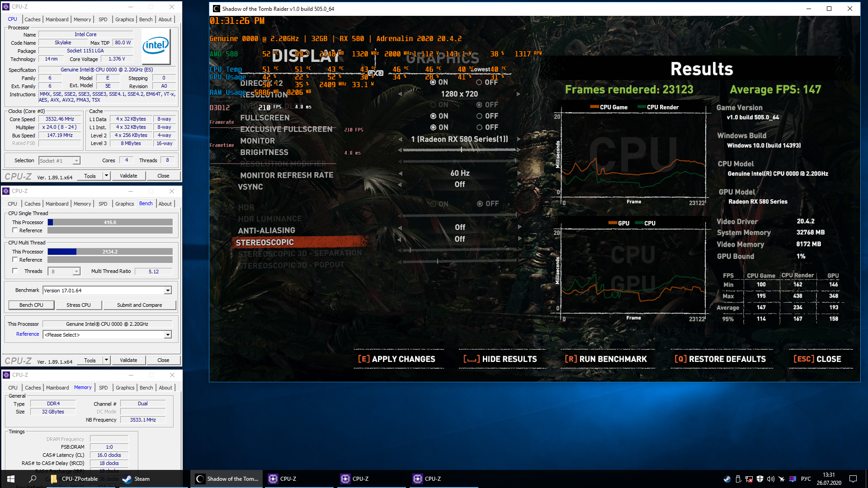The width and height of the screenshot is (868, 488).
Task: Tick the Multi Thread Reference checkbox
Action: (15, 260)
